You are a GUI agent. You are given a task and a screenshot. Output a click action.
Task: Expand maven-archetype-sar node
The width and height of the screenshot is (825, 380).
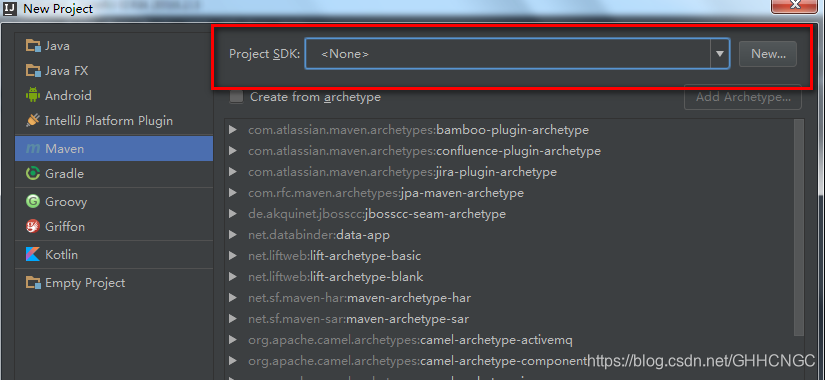[x=233, y=318]
